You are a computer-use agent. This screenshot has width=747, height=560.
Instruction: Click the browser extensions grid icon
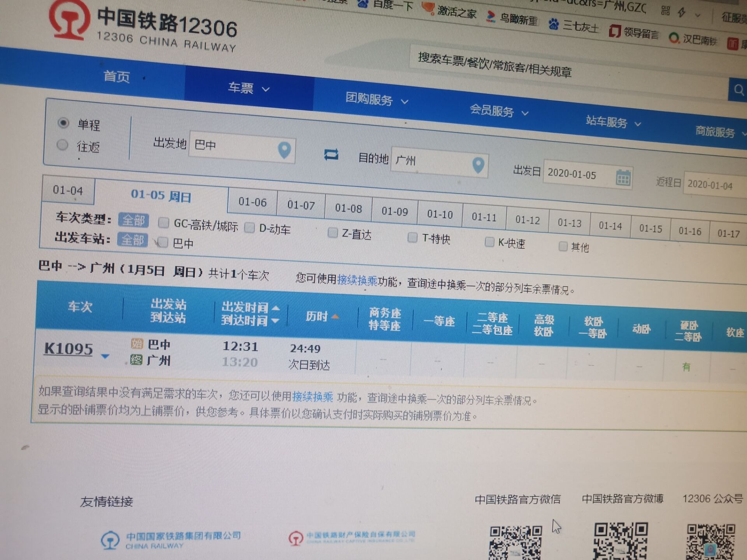coord(665,10)
